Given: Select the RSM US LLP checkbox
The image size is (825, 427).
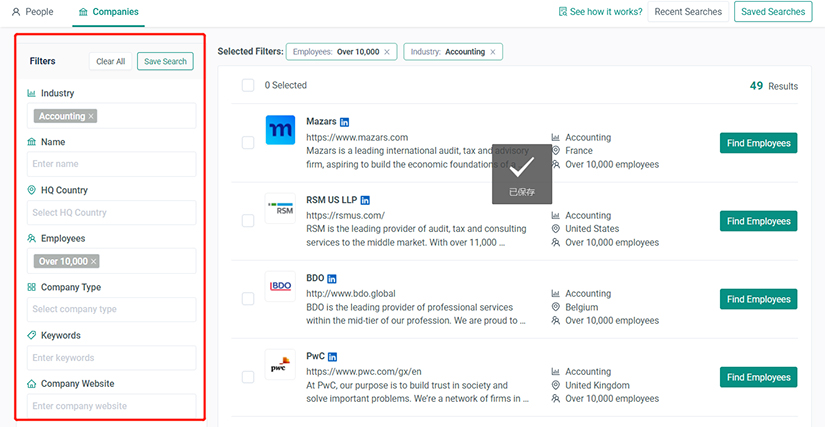Looking at the screenshot, I should coord(248,221).
